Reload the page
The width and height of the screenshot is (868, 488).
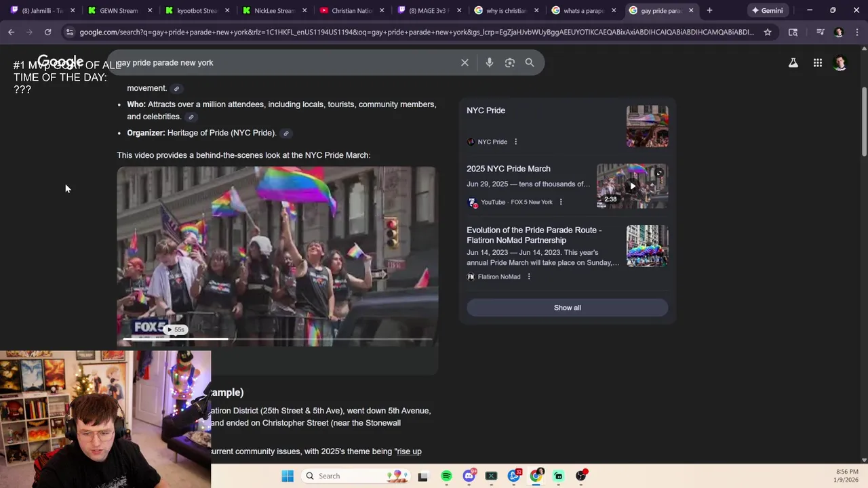47,32
